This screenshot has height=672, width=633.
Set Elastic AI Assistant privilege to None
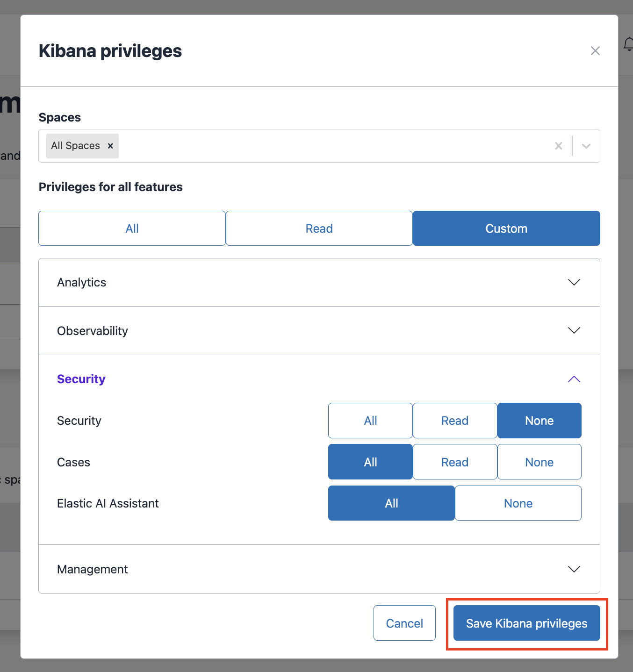(x=518, y=503)
